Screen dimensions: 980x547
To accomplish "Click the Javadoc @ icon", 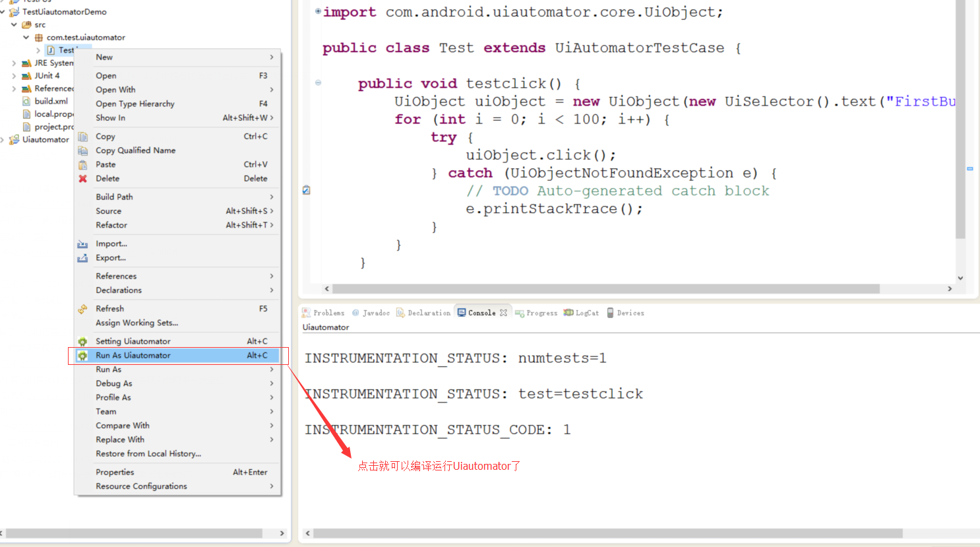I will 355,313.
